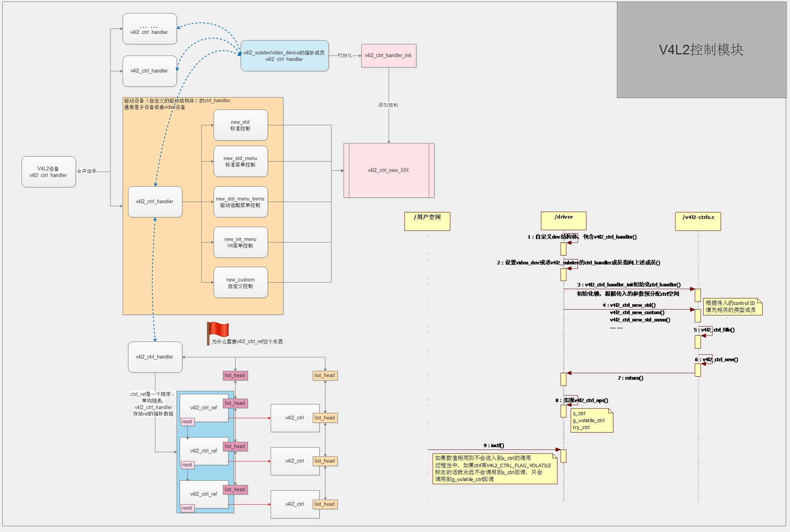Click the new_std 标准控制 box
Viewport: 790px width, 532px height.
point(240,125)
